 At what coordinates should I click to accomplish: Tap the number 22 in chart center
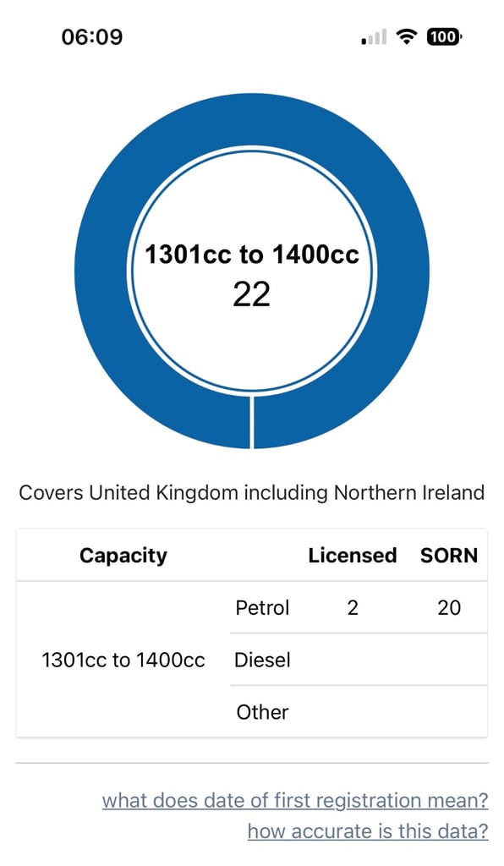coord(252,294)
